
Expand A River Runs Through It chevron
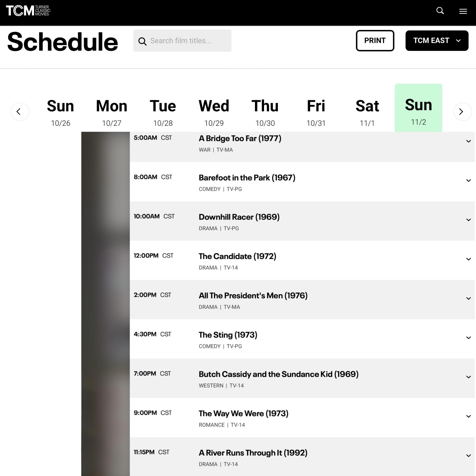468,456
